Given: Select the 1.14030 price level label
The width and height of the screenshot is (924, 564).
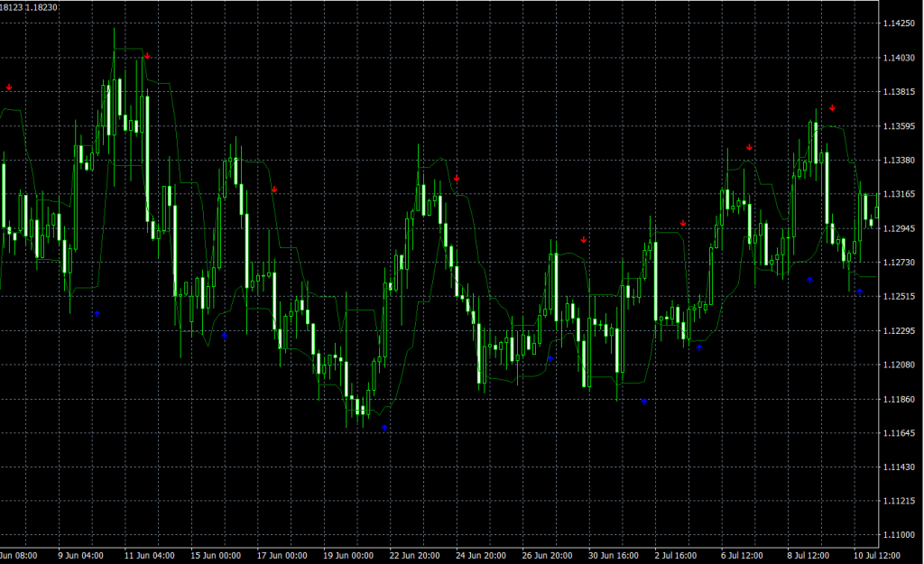Looking at the screenshot, I should 899,58.
